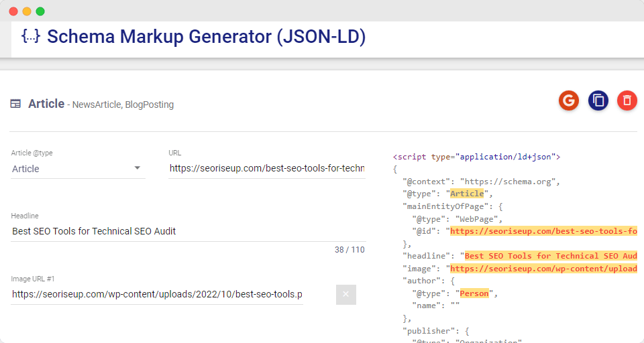Click the curly braces logo icon
This screenshot has width=644, height=343.
point(31,36)
